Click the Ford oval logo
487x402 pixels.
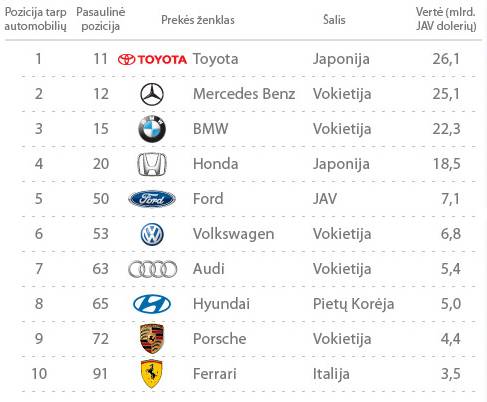pyautogui.click(x=152, y=199)
